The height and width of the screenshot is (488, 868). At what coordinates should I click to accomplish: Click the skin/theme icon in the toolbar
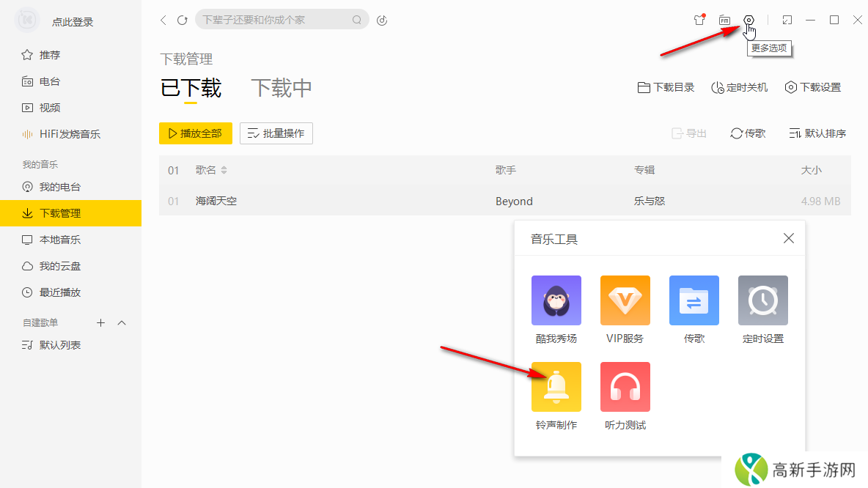point(699,20)
